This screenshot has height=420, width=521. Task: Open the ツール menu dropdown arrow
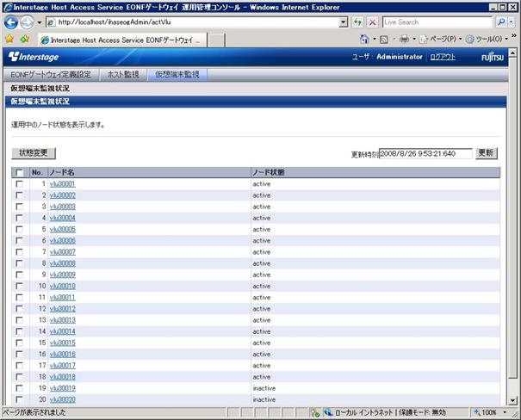click(506, 40)
